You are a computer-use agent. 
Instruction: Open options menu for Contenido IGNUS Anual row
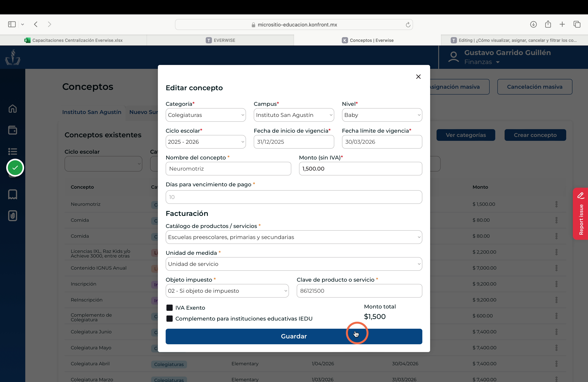click(x=556, y=268)
